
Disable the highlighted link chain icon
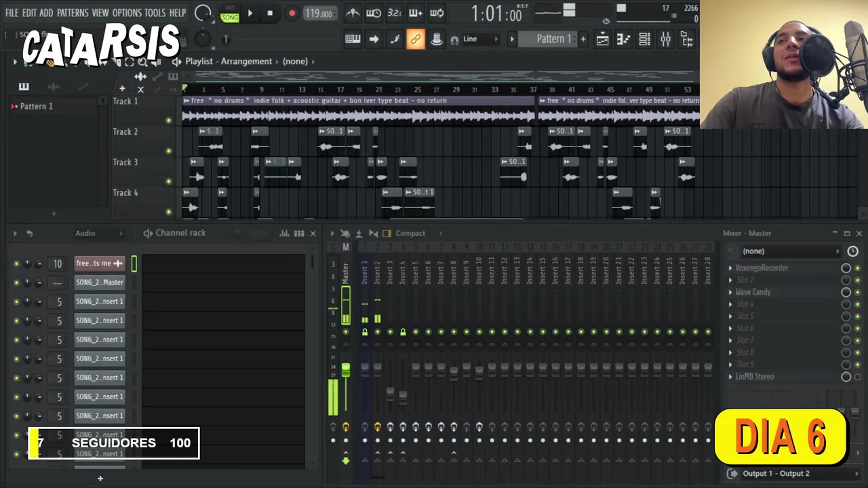(x=416, y=39)
